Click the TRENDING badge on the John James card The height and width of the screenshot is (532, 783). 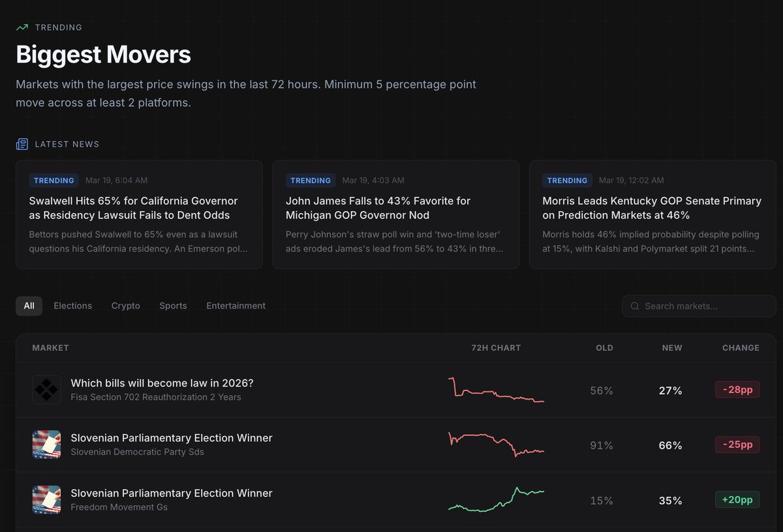[x=311, y=181]
